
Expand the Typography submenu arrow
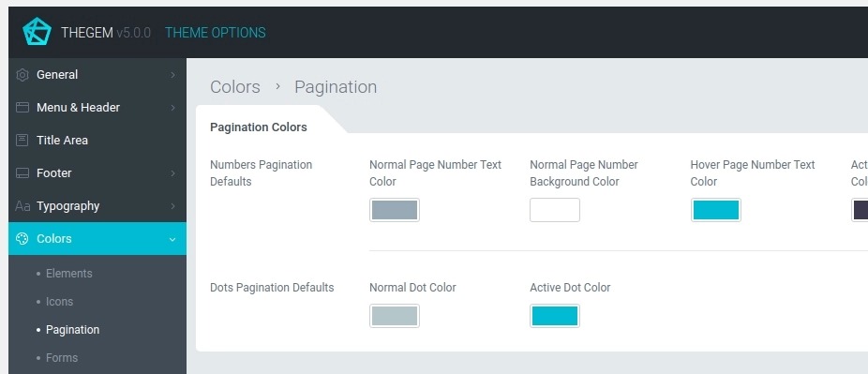(172, 206)
